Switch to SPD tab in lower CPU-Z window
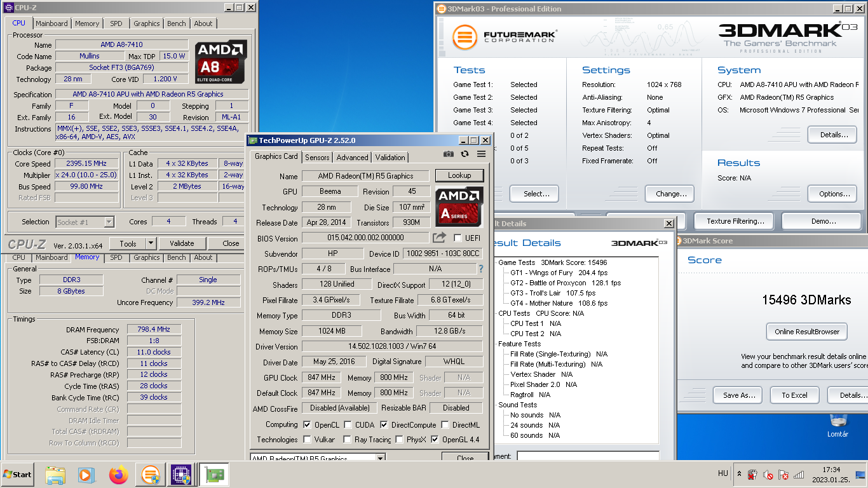The image size is (868, 488). (116, 257)
